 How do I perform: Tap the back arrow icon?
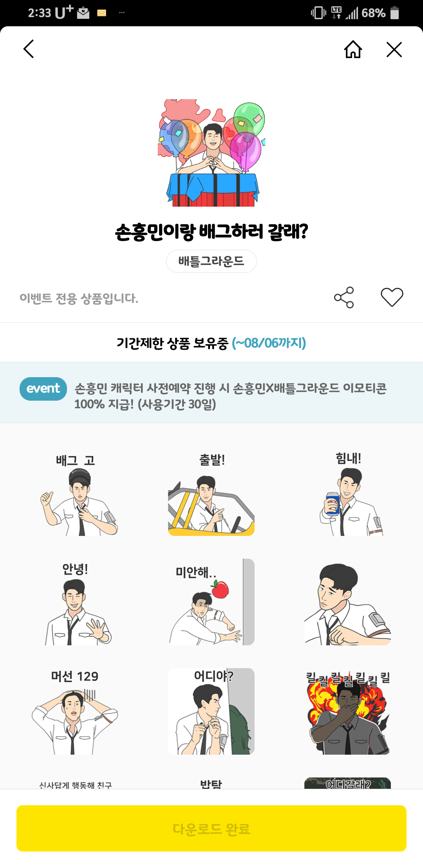point(29,49)
